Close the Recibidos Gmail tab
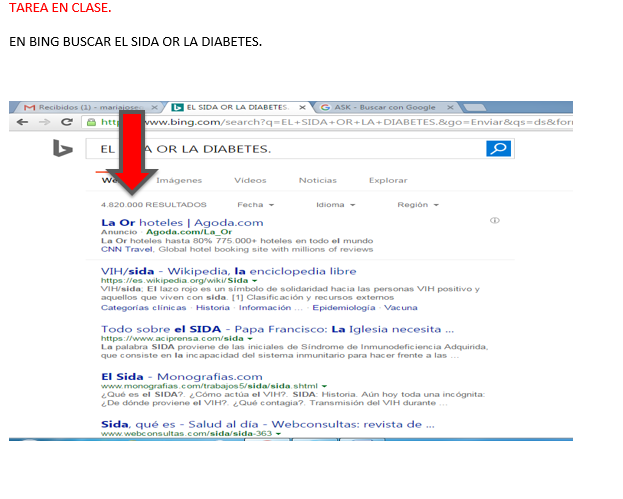 point(155,107)
